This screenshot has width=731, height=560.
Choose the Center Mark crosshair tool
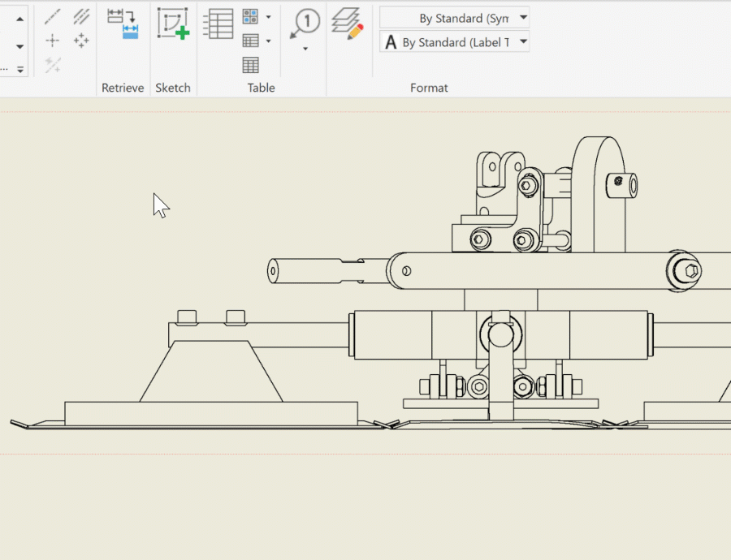point(53,41)
